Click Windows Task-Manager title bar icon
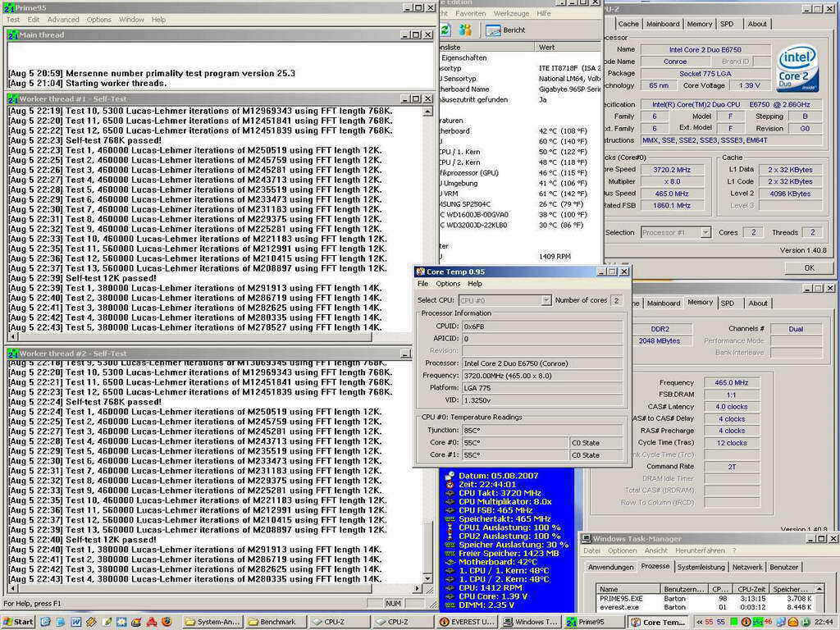Screen dimensions: 840x630 [587, 539]
